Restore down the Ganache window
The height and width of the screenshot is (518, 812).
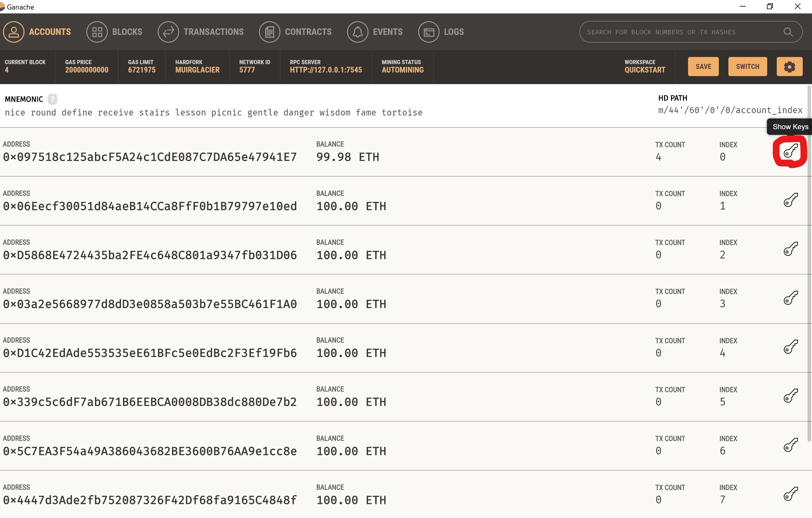point(770,6)
